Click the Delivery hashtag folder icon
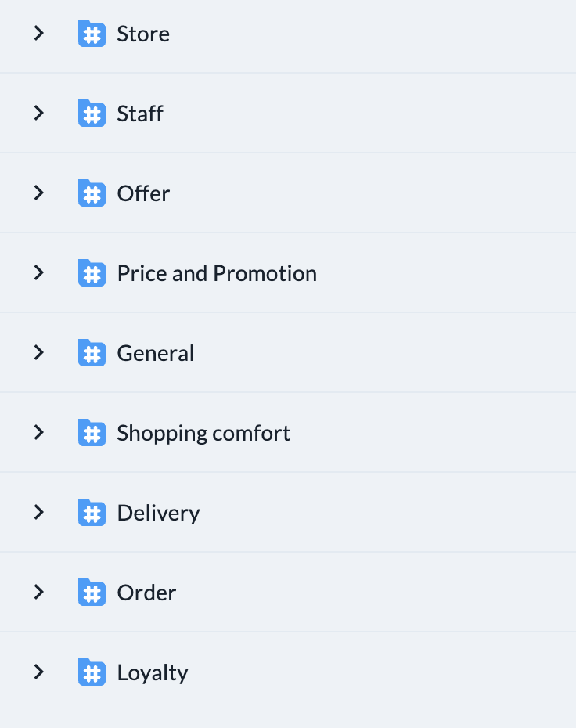The height and width of the screenshot is (728, 576). pyautogui.click(x=92, y=513)
